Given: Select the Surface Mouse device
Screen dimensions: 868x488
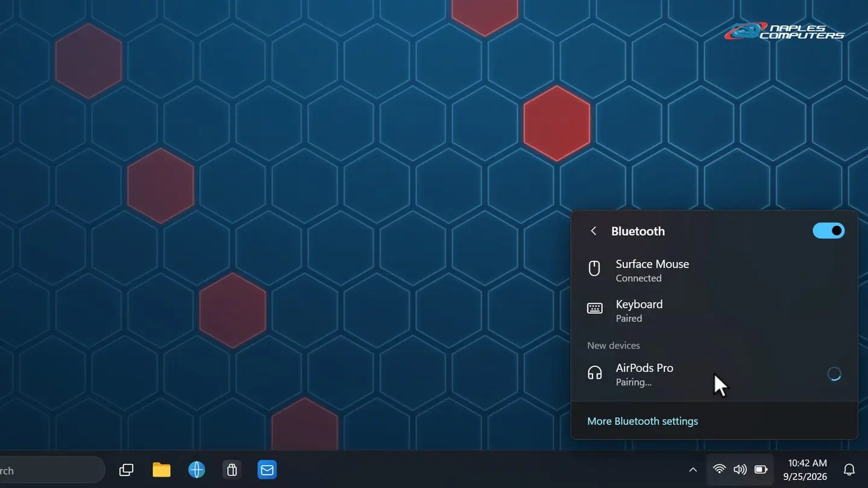Looking at the screenshot, I should (x=714, y=271).
